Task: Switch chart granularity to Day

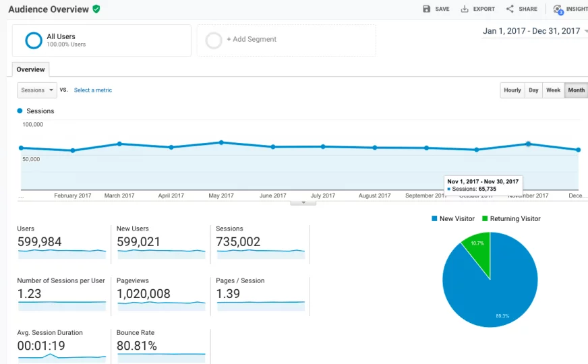Action: pyautogui.click(x=533, y=90)
